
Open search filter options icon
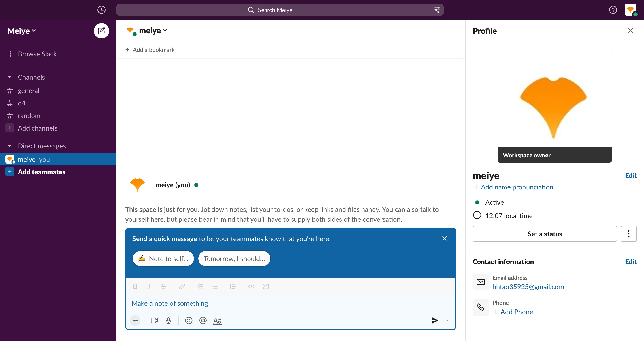click(x=437, y=10)
